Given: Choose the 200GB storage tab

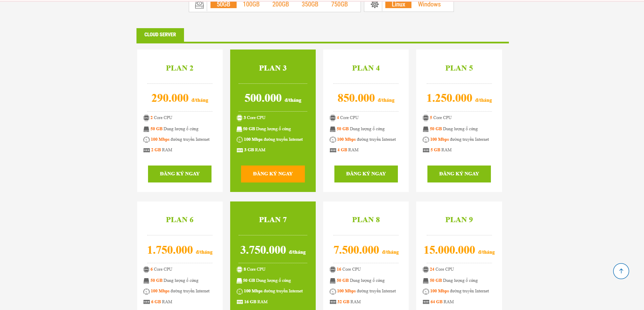Looking at the screenshot, I should (280, 4).
